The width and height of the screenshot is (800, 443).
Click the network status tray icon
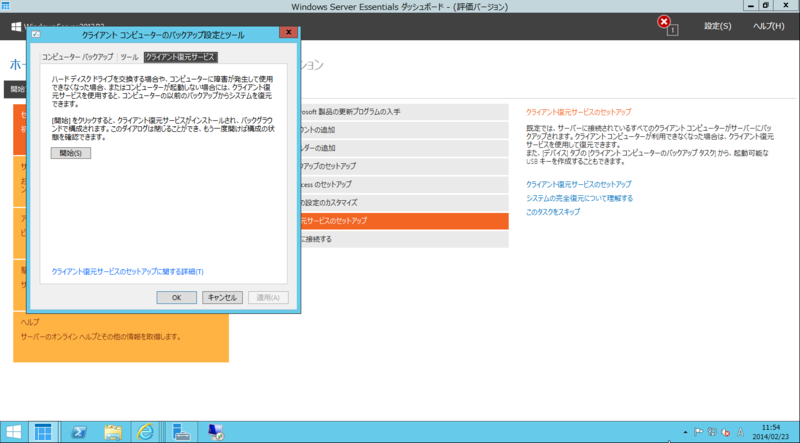click(712, 432)
